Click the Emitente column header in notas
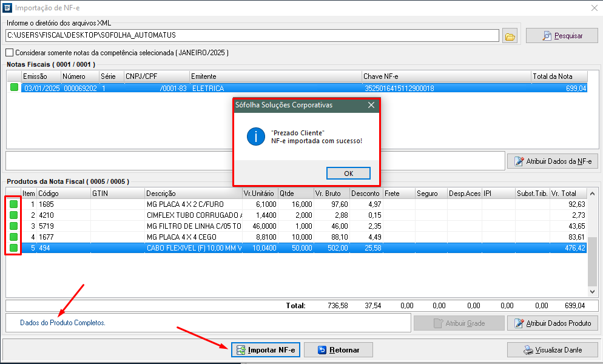Image resolution: width=603 pixels, height=364 pixels. click(275, 76)
